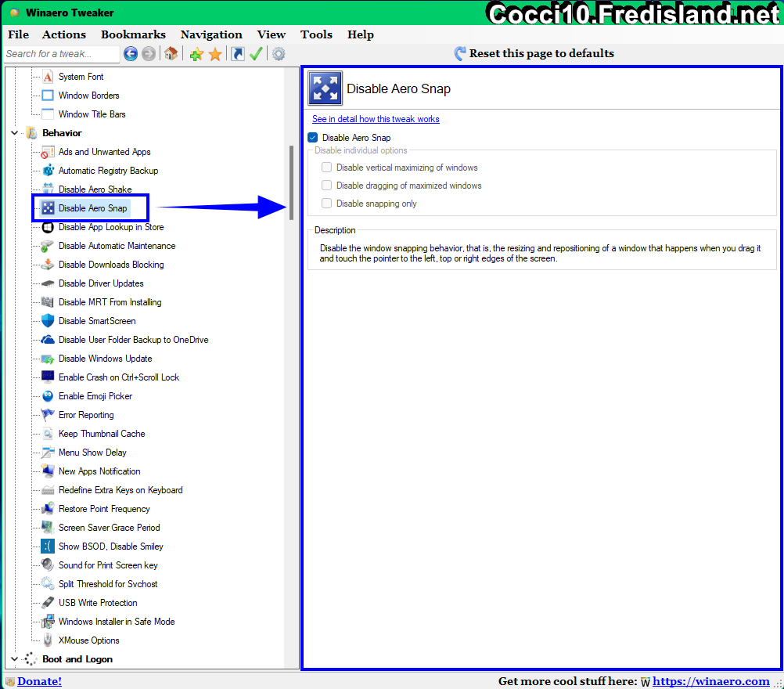Open the Bookmarks menu

click(x=133, y=34)
